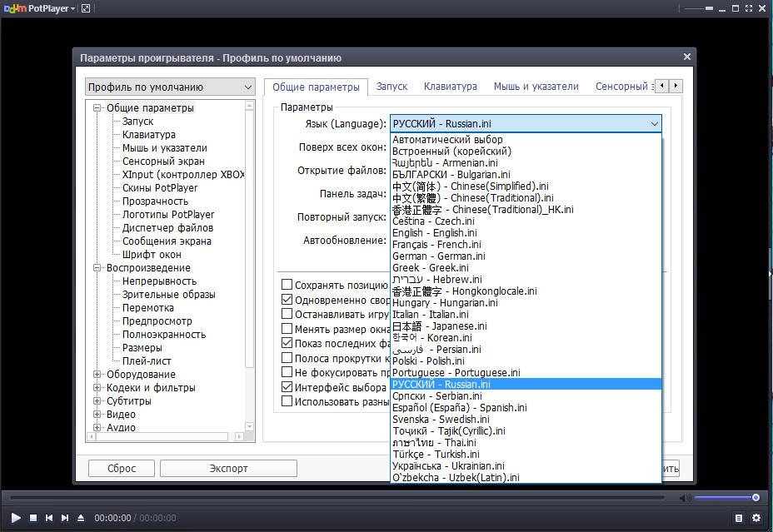Uncheck the Одновременно checkbox
The image size is (773, 532).
[x=287, y=299]
